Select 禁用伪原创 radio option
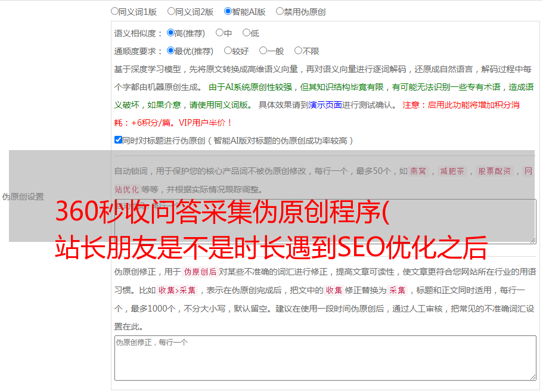Screen dimensions: 543x392 pos(280,11)
